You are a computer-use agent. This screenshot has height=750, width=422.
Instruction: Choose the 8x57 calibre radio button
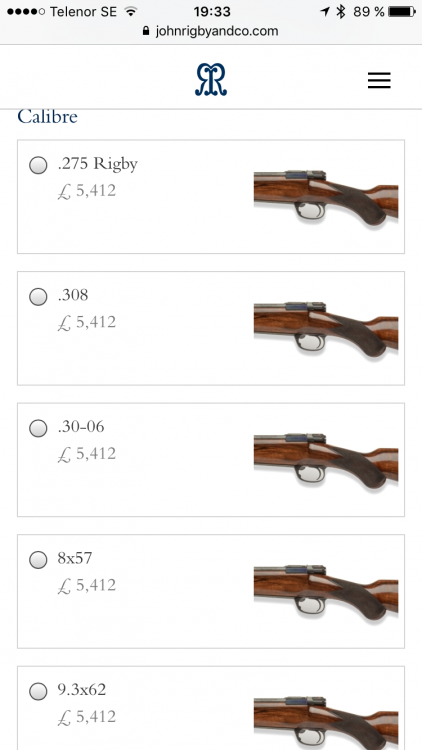(x=38, y=560)
